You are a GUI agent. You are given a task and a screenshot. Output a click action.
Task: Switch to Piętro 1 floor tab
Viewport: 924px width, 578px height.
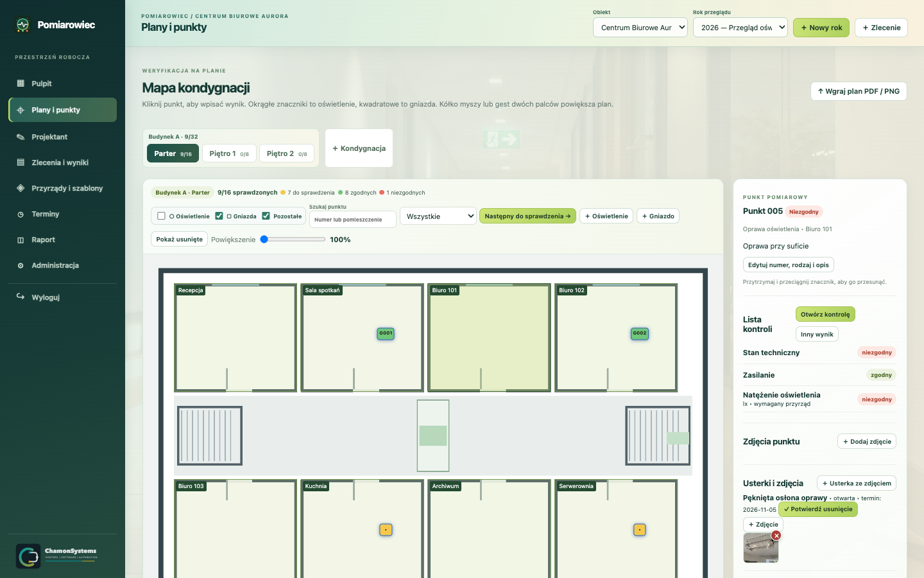pyautogui.click(x=229, y=153)
